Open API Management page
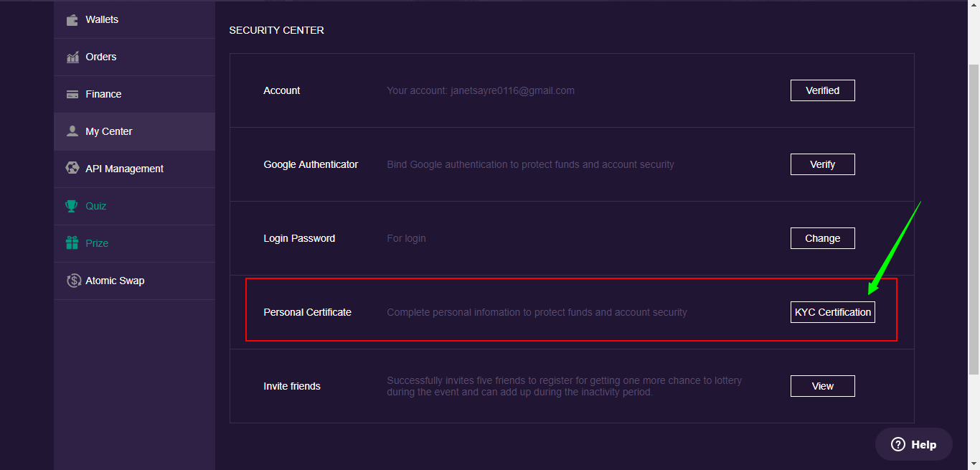 [134, 169]
